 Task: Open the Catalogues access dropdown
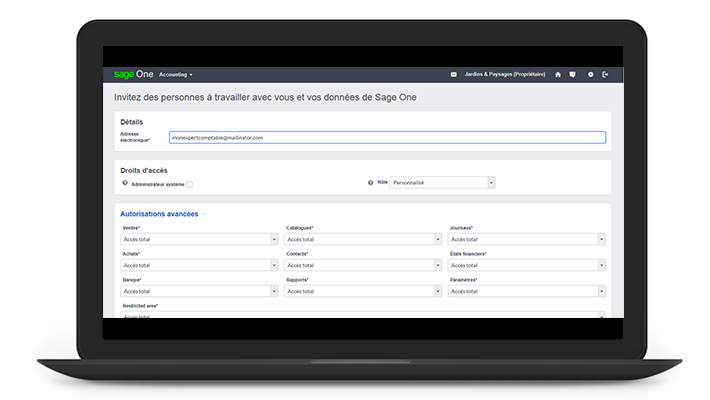[x=363, y=239]
